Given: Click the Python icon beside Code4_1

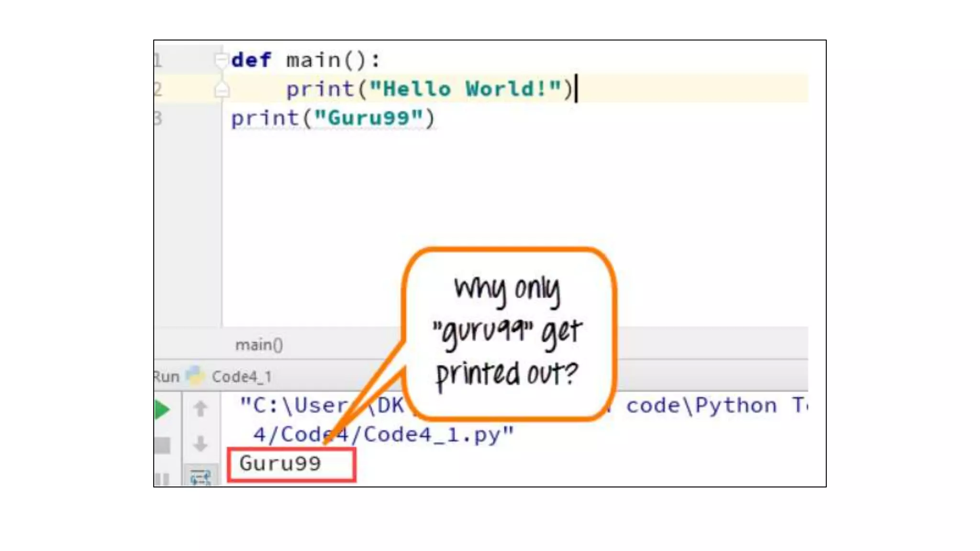Looking at the screenshot, I should tap(195, 376).
